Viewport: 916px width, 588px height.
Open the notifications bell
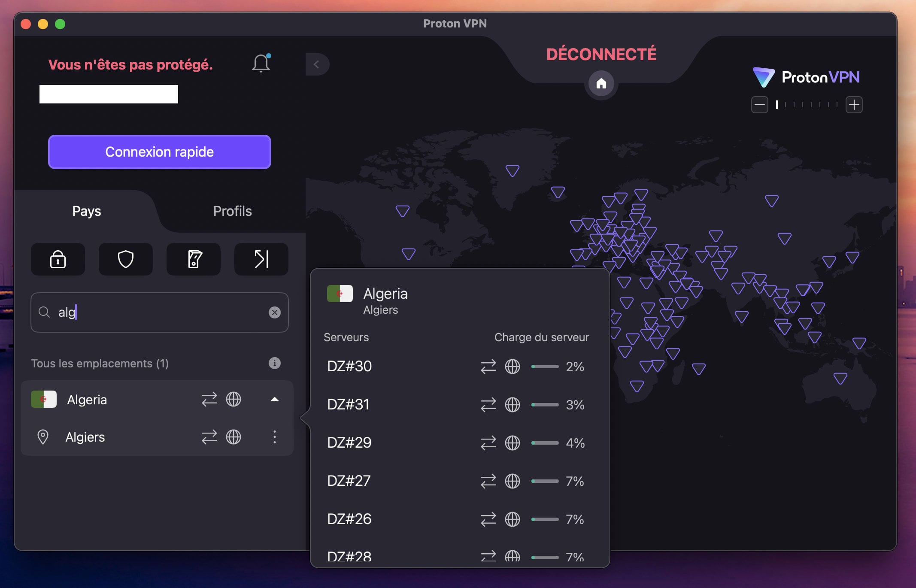pyautogui.click(x=261, y=64)
